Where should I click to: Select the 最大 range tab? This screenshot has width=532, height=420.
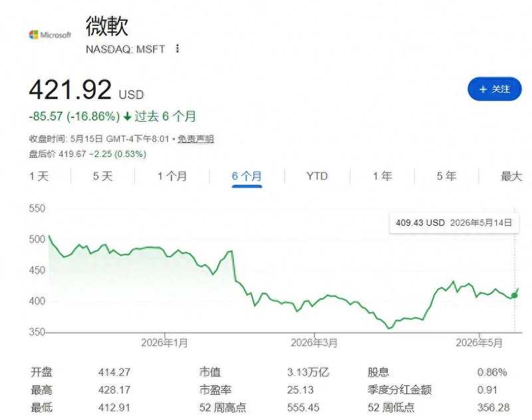pyautogui.click(x=511, y=176)
